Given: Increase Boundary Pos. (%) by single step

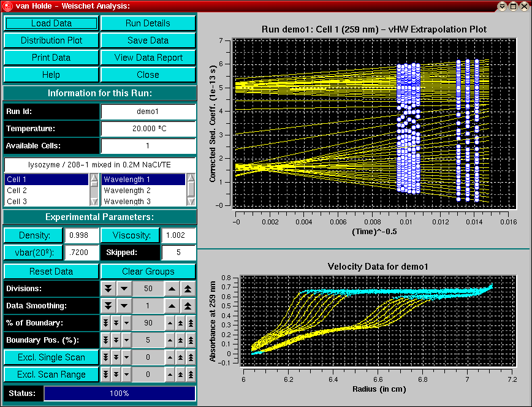Looking at the screenshot, I should pyautogui.click(x=170, y=340).
